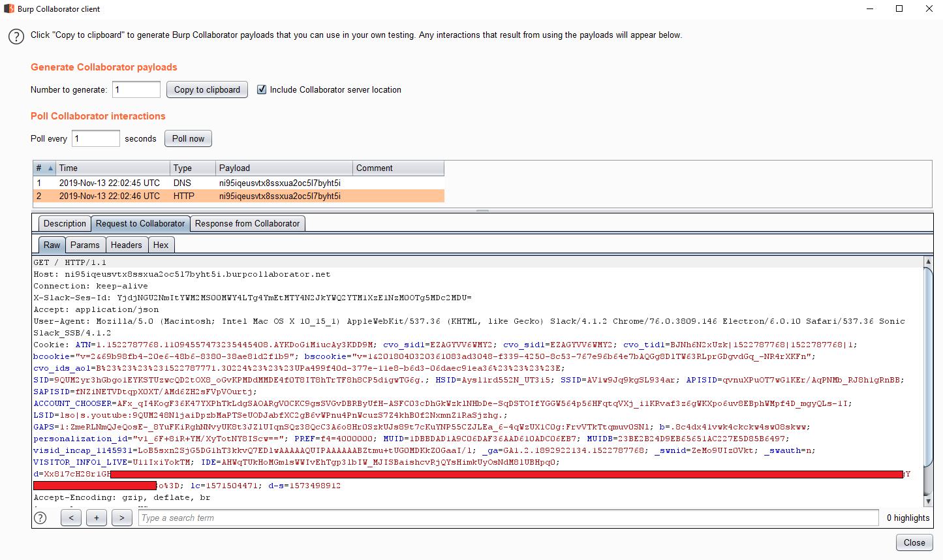
Task: Click the Type a search term box
Action: click(508, 518)
